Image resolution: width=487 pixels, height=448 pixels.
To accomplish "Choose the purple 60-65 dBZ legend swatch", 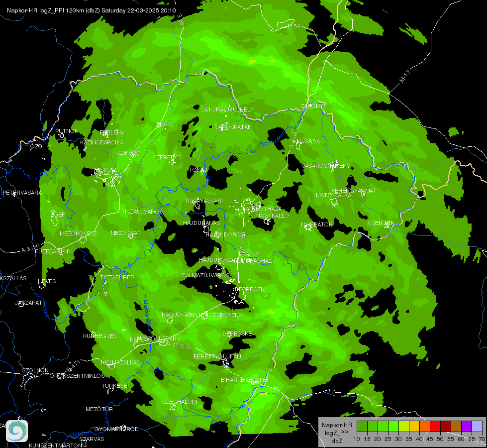I will point(467,426).
